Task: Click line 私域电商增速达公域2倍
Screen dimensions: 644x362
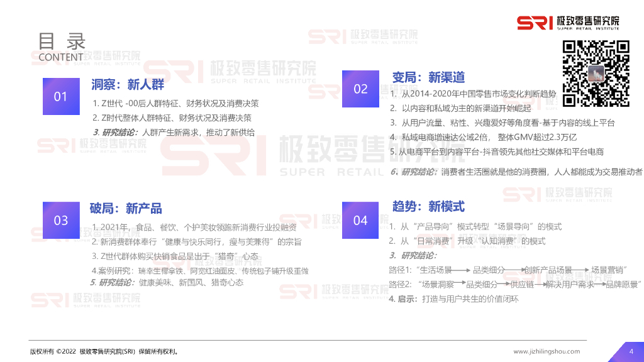Action: [x=483, y=137]
